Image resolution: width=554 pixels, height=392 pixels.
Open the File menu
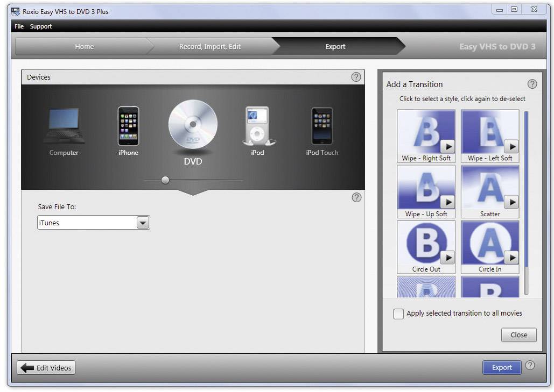(x=19, y=26)
